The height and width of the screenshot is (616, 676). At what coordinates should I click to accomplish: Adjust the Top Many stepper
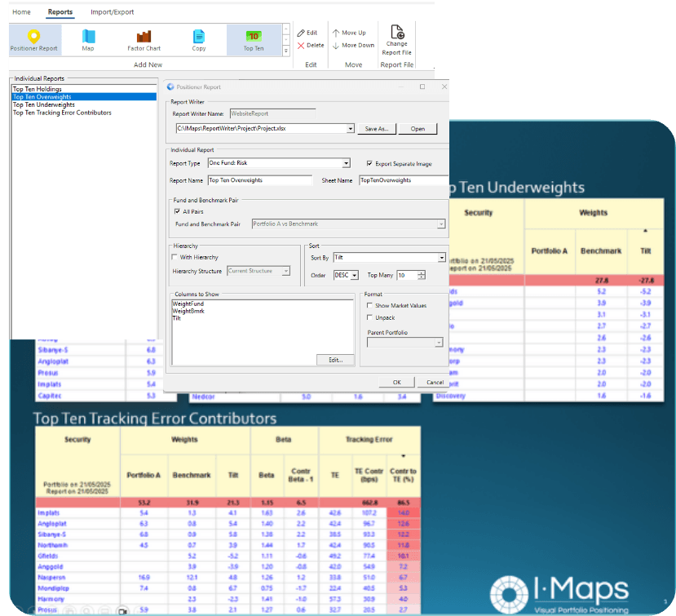(x=422, y=275)
